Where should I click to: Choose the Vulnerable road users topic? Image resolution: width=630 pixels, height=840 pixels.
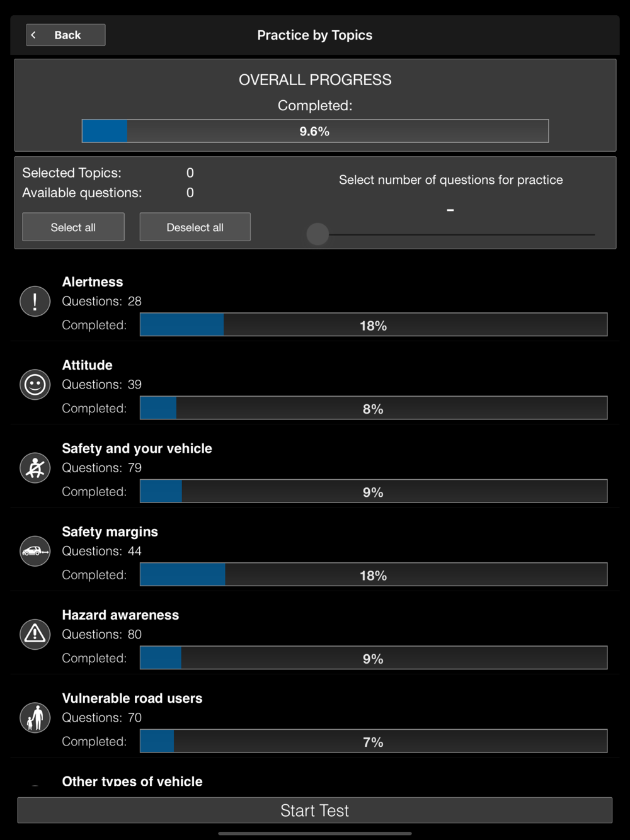pyautogui.click(x=132, y=698)
